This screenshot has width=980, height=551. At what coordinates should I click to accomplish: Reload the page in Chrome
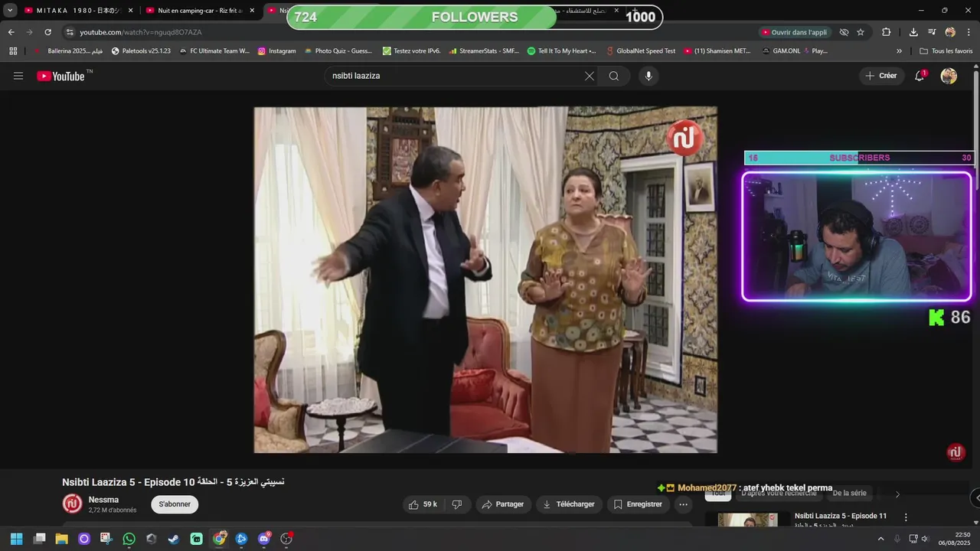click(x=47, y=32)
